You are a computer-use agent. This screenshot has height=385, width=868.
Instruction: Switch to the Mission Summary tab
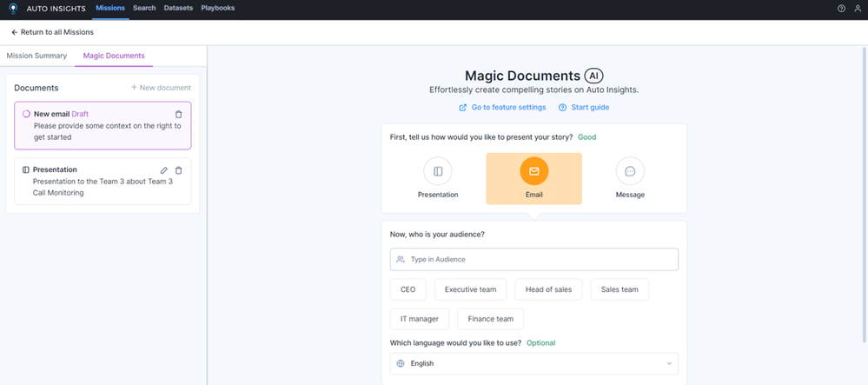(x=36, y=56)
